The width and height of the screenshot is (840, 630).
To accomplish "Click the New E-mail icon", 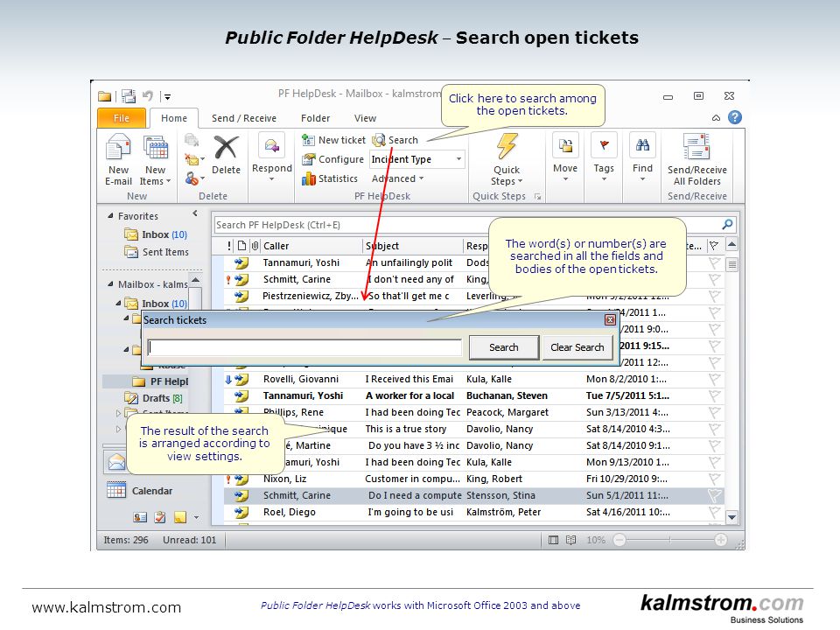I will [118, 147].
